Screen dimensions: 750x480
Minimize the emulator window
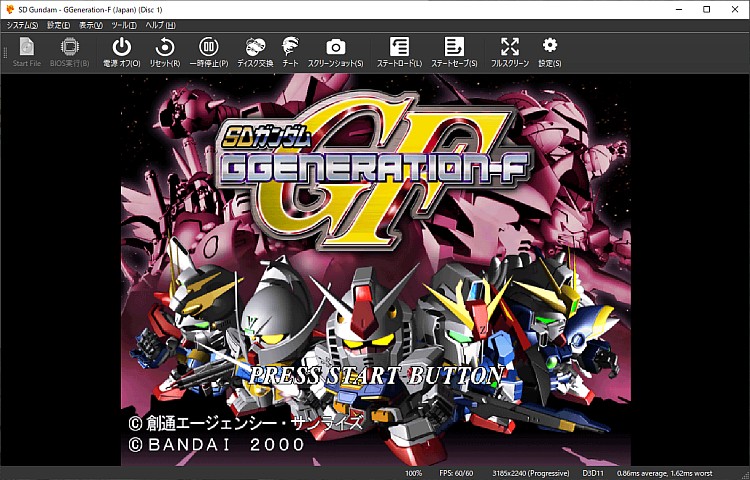click(x=679, y=10)
